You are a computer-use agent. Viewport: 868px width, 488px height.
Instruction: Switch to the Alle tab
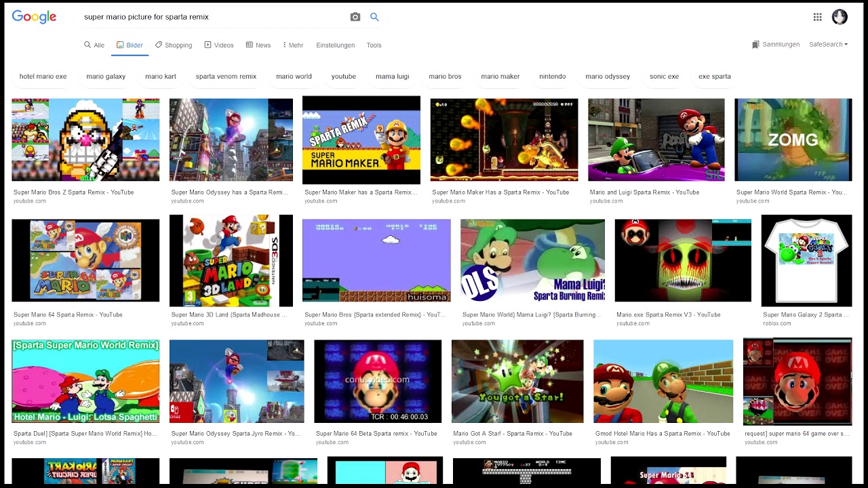pos(94,45)
